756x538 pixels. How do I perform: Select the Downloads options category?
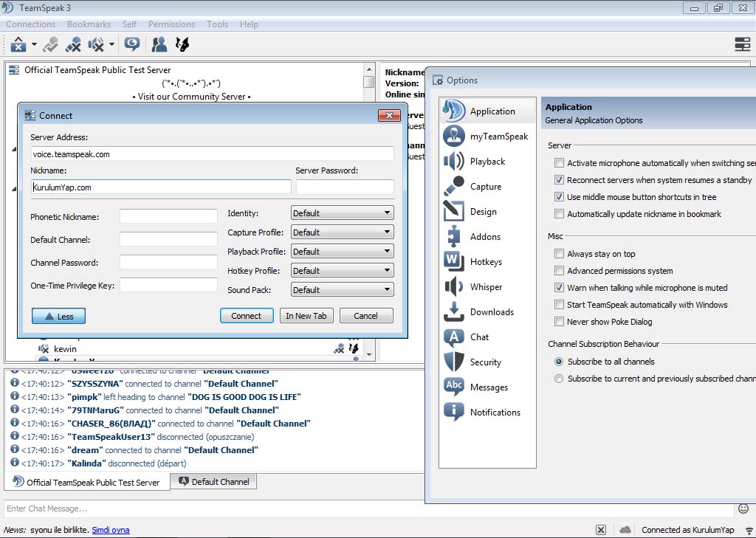point(487,312)
